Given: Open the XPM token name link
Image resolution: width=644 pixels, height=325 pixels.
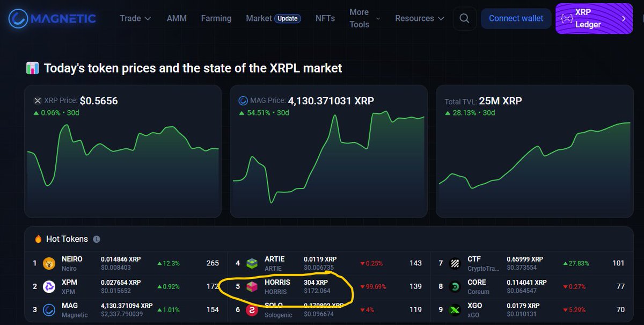Looking at the screenshot, I should tap(70, 282).
